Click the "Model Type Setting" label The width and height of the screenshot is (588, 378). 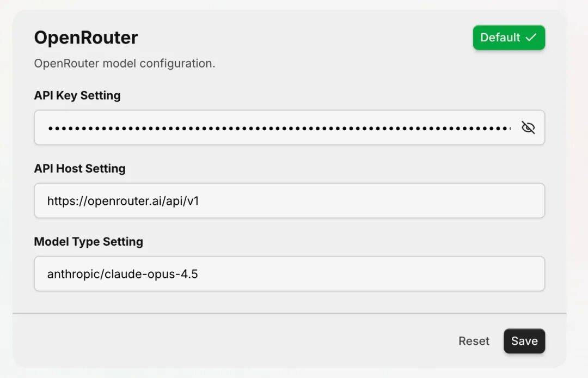tap(88, 241)
